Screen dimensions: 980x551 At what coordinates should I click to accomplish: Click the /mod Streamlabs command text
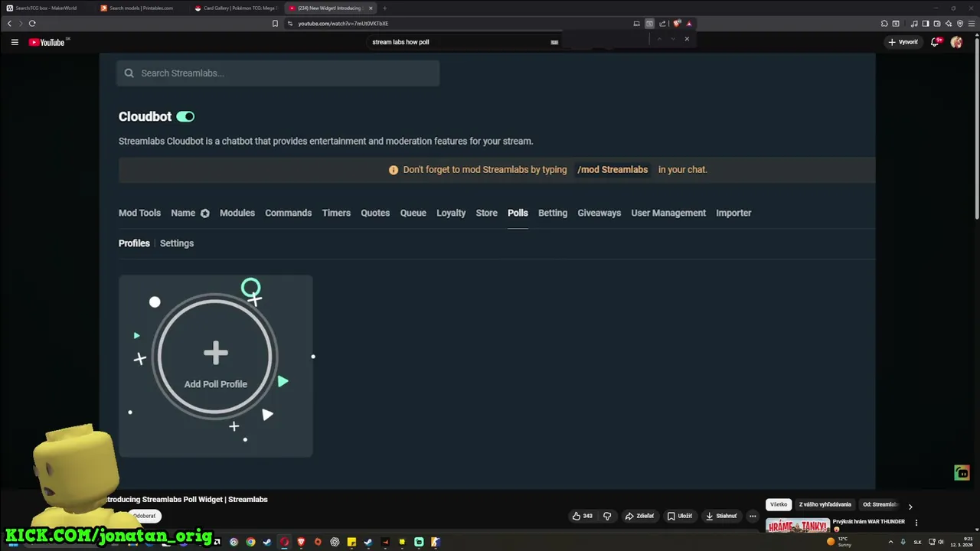point(612,170)
